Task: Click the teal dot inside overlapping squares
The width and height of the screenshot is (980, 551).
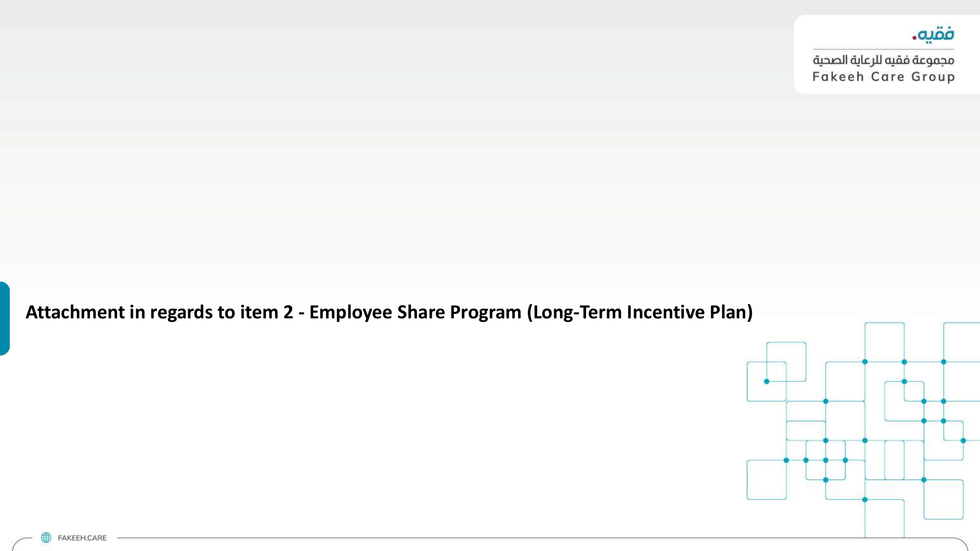Action: [766, 382]
